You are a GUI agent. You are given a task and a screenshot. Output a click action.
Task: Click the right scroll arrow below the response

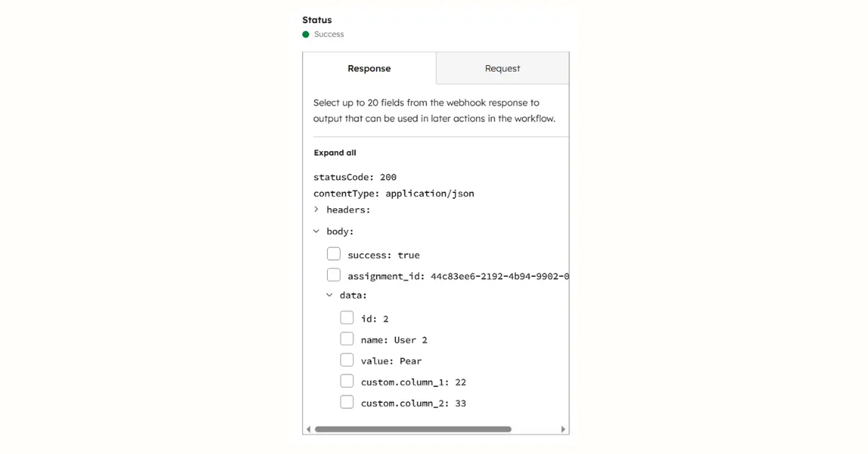(563, 429)
